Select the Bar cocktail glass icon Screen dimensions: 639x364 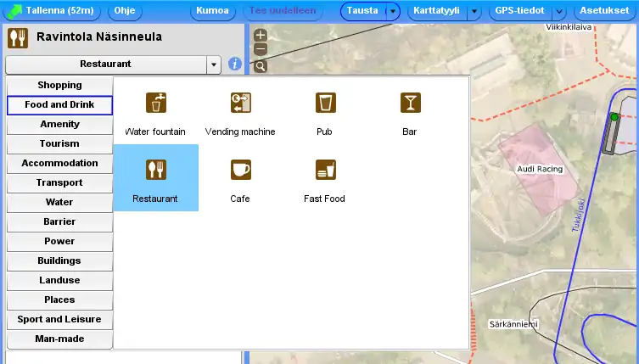(410, 103)
